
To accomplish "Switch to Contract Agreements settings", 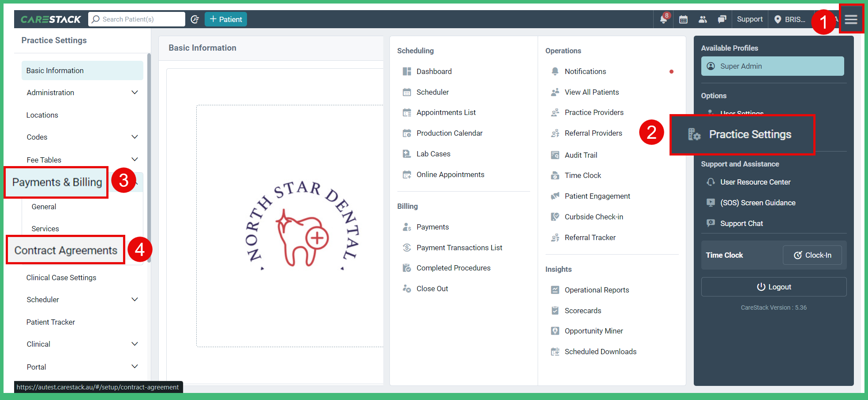I will click(x=64, y=250).
